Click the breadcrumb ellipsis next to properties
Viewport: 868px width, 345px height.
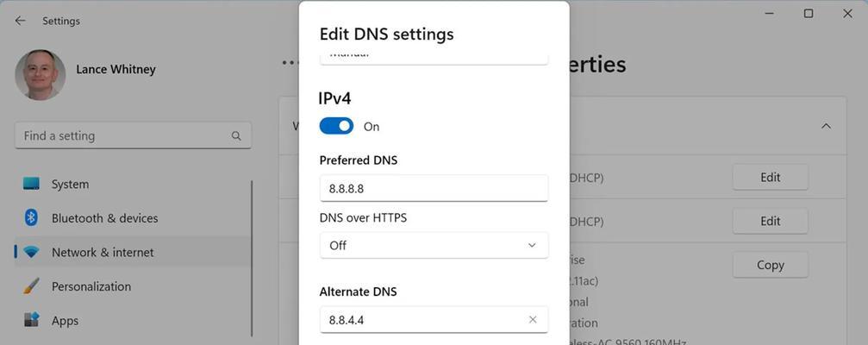click(x=289, y=62)
